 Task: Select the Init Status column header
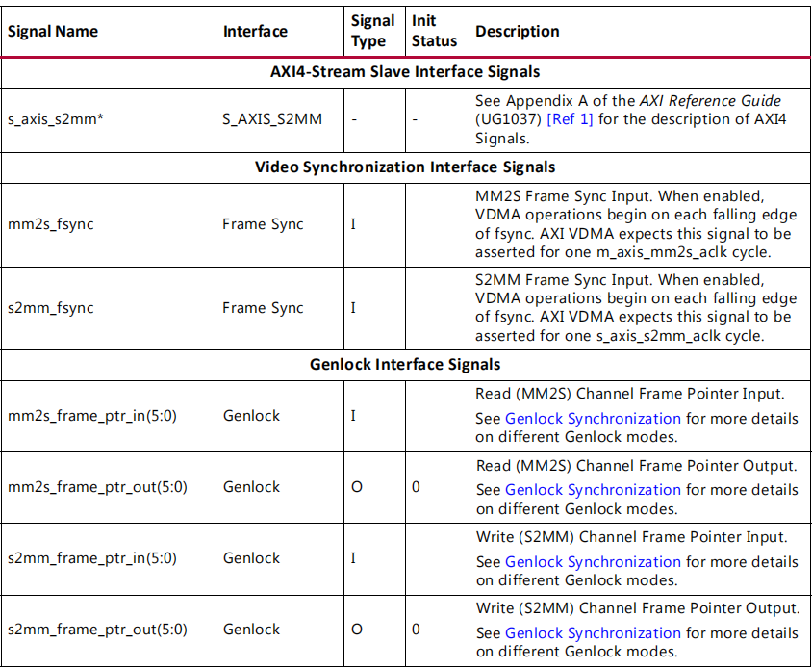click(433, 31)
